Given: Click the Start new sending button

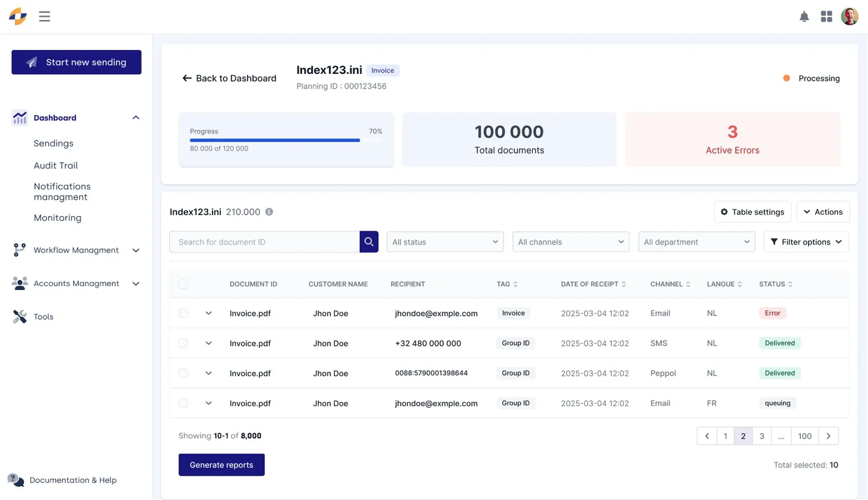Looking at the screenshot, I should coord(76,62).
